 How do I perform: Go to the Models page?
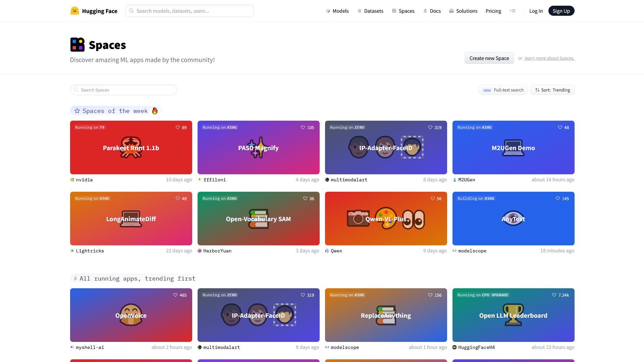[337, 11]
